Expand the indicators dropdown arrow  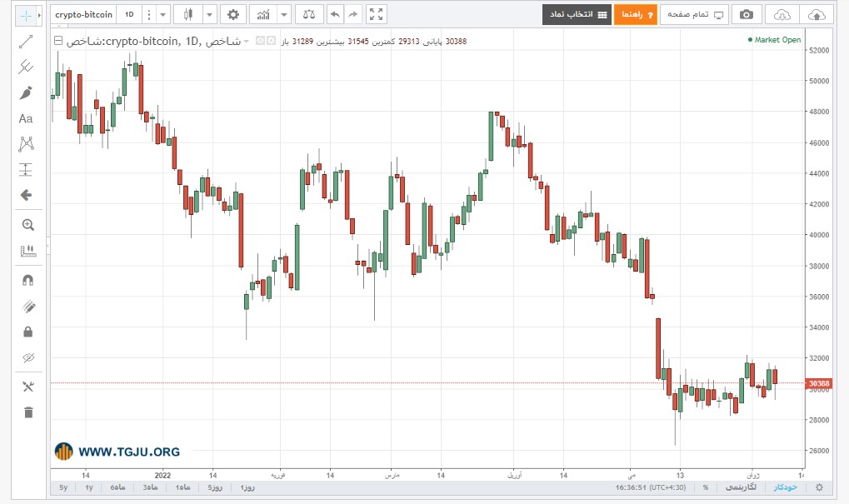tap(284, 15)
